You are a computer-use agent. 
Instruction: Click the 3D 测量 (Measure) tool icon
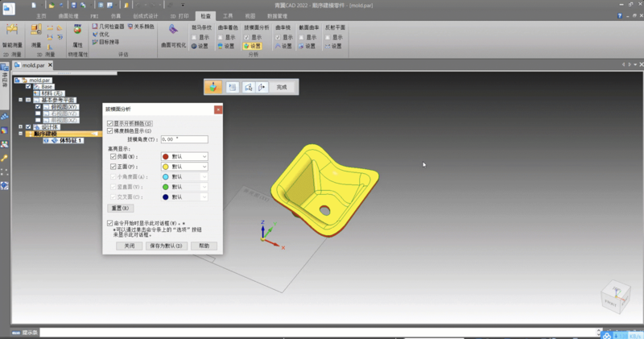(36, 31)
